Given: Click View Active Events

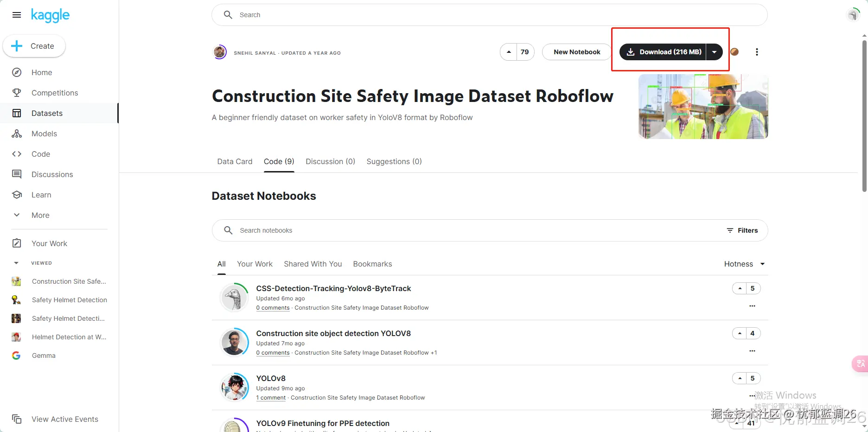Looking at the screenshot, I should pos(65,419).
